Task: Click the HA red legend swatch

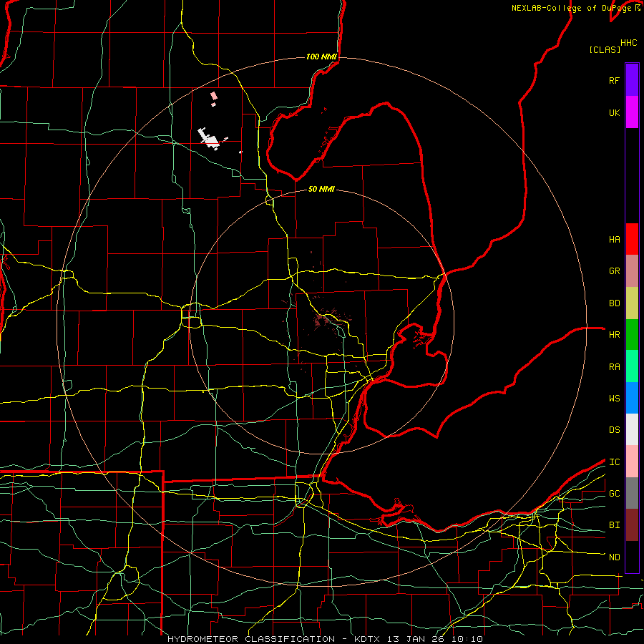Action: [x=632, y=239]
